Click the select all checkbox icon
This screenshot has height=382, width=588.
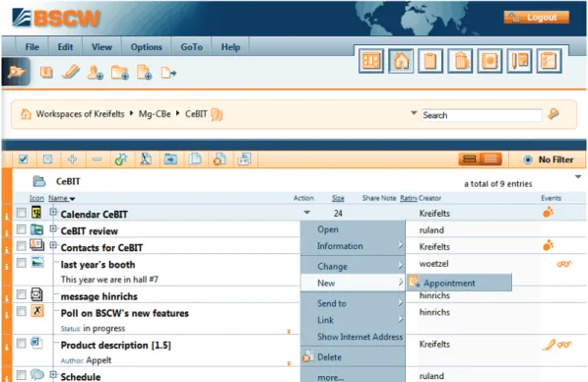point(24,159)
